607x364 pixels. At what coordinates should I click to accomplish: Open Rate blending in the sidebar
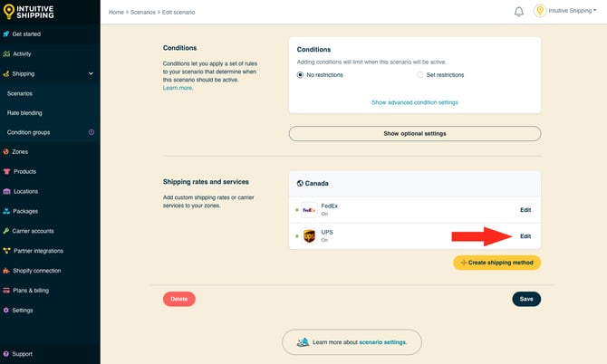click(x=24, y=113)
